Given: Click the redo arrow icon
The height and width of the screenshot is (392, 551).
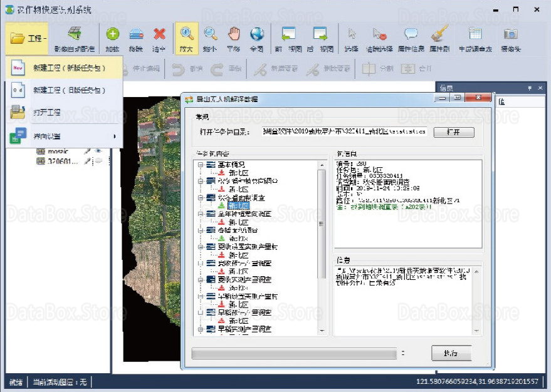Looking at the screenshot, I should click(x=216, y=70).
